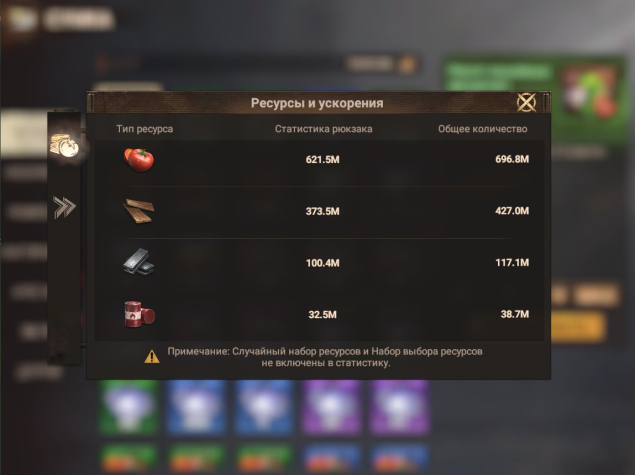Click the 38.7M total oil amount

click(515, 314)
